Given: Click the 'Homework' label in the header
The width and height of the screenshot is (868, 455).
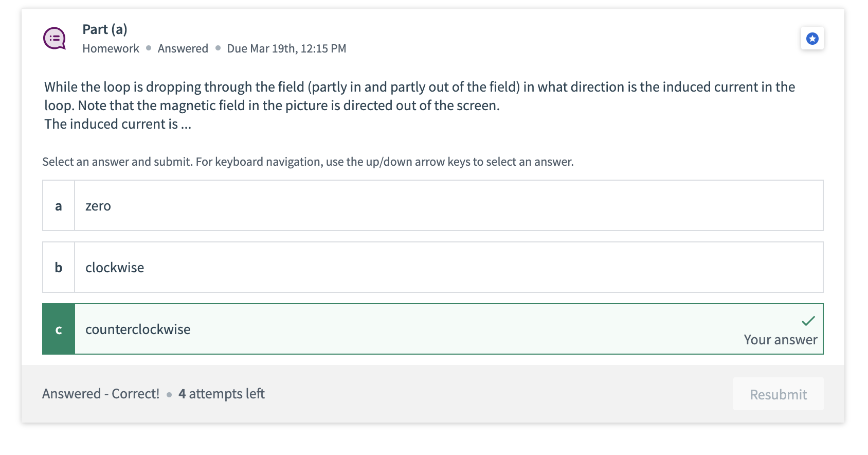Looking at the screenshot, I should (x=111, y=48).
